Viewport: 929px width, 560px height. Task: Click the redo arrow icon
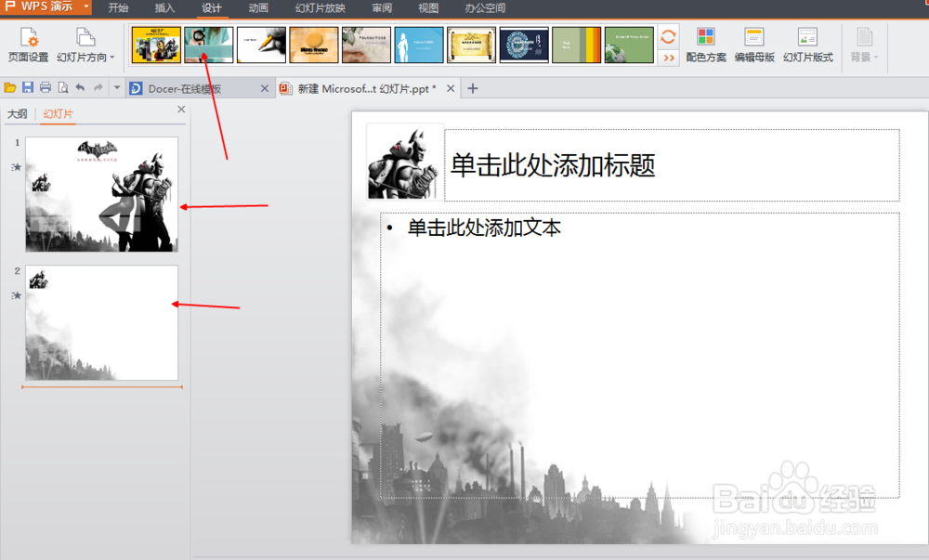(98, 87)
